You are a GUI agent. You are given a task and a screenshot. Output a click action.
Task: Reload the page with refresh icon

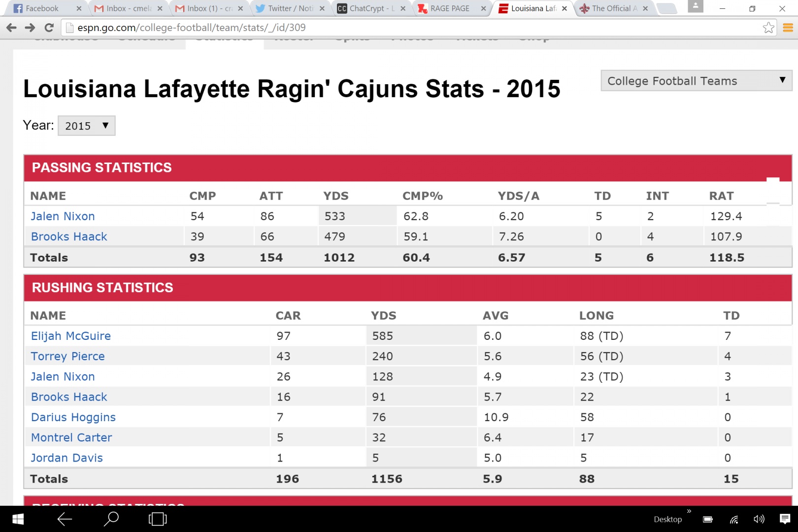pos(49,28)
